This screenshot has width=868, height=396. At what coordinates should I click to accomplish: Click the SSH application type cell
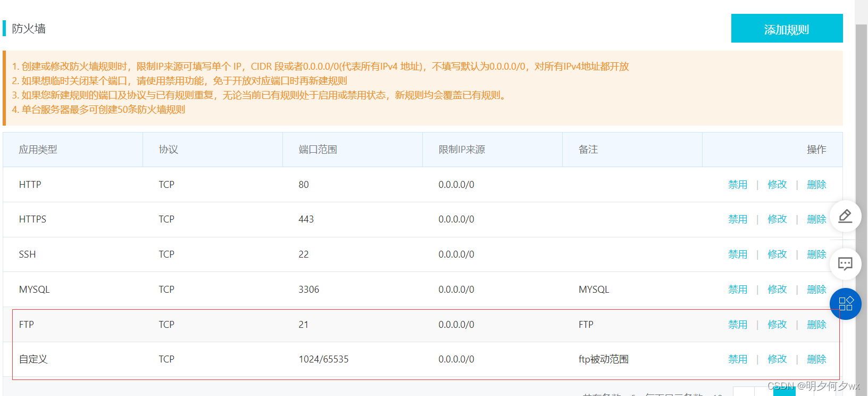point(28,254)
